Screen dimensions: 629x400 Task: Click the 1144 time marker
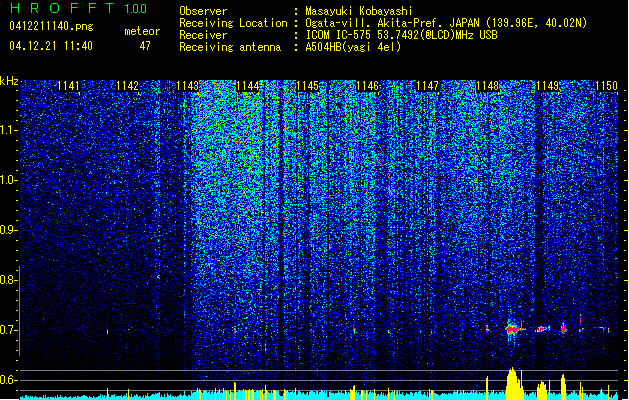[248, 86]
